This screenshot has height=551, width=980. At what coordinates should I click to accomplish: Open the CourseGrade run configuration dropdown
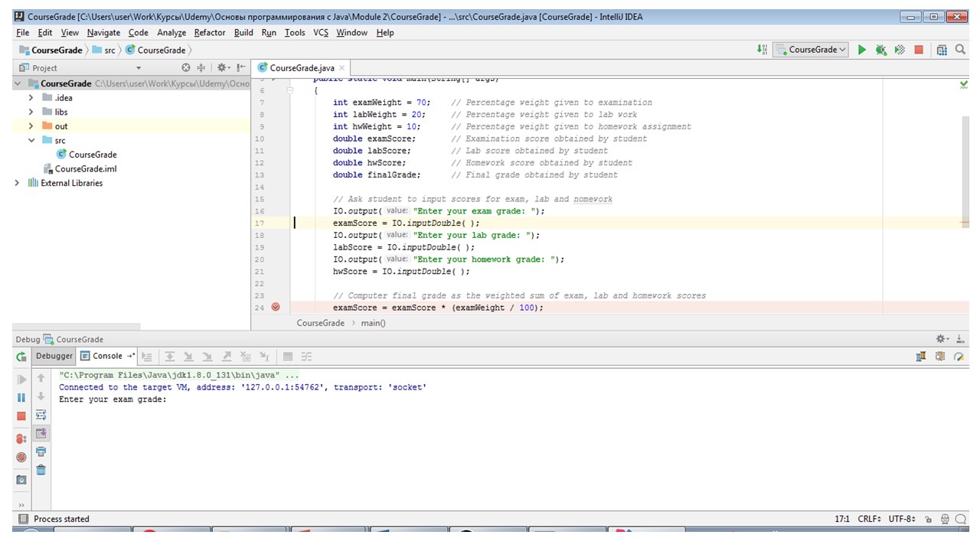click(812, 50)
